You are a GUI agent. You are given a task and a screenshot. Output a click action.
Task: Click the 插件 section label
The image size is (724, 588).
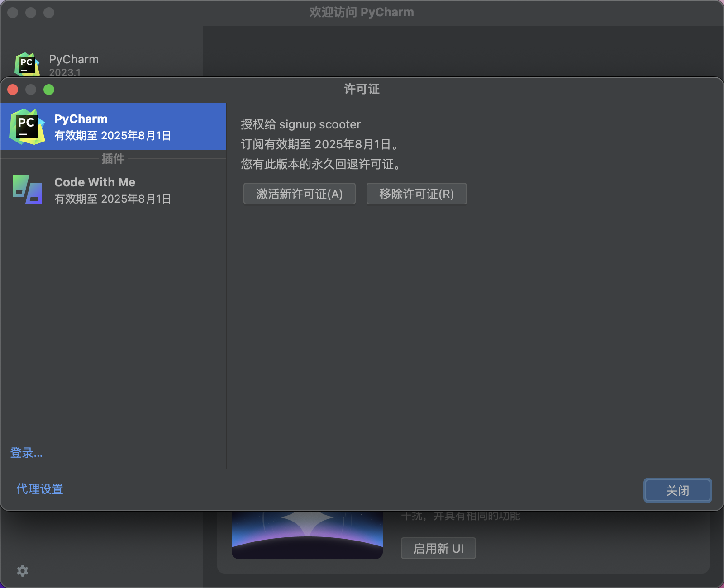(113, 159)
